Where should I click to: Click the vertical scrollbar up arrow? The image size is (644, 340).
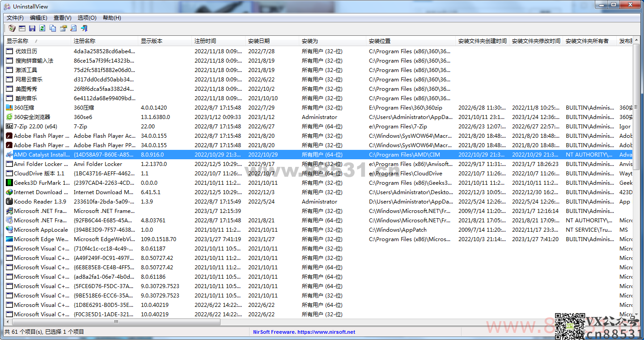tap(637, 40)
